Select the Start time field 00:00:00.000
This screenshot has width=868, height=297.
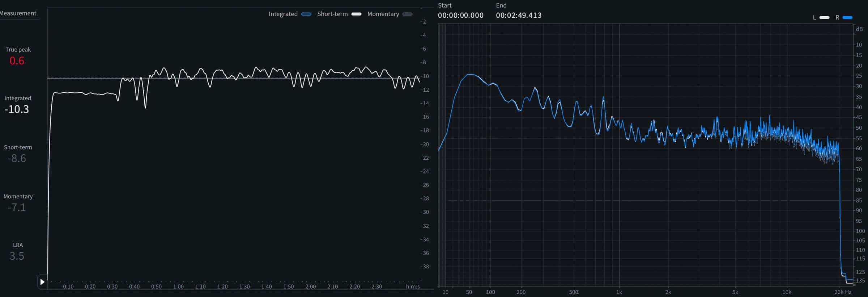pos(461,15)
